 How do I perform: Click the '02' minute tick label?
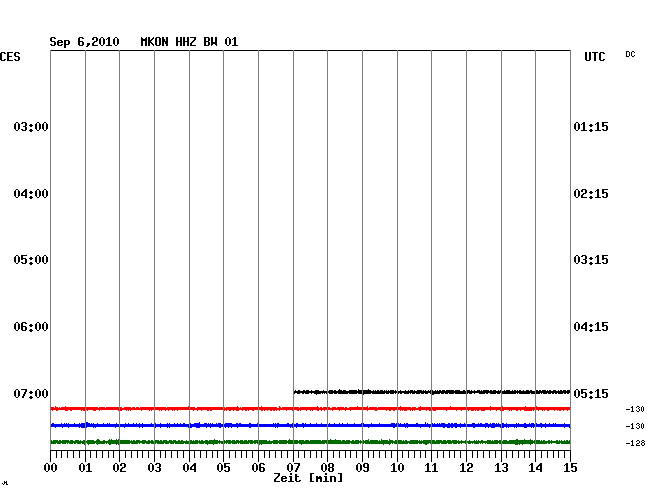(119, 468)
